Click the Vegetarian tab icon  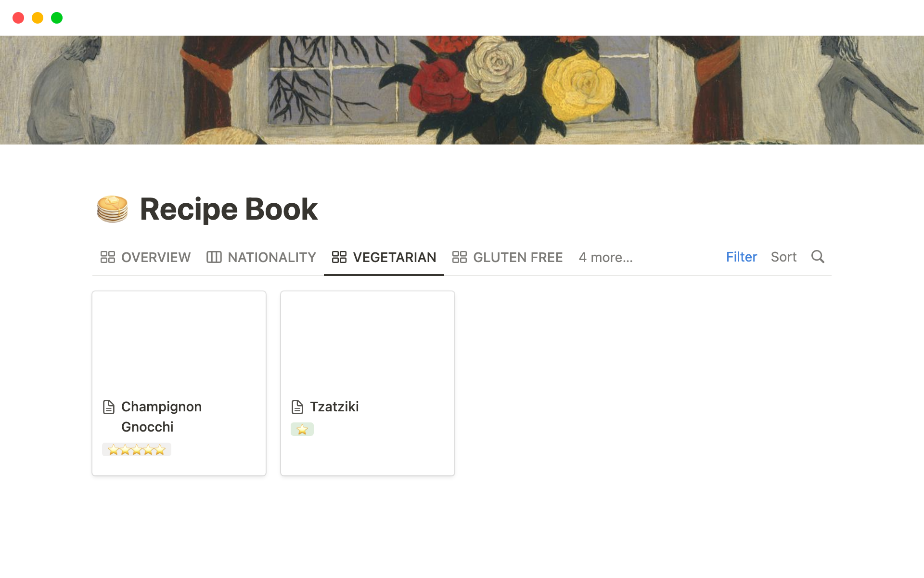339,257
